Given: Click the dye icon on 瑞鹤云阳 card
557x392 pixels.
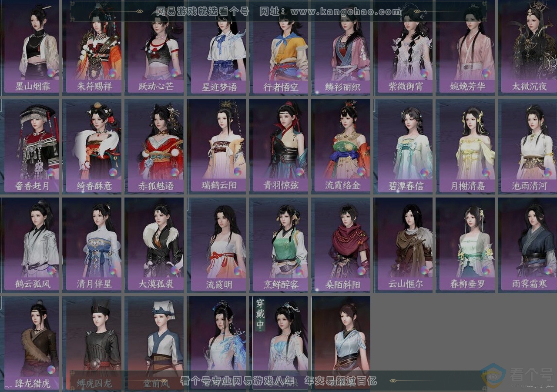Looking at the screenshot, I should click(x=238, y=172).
